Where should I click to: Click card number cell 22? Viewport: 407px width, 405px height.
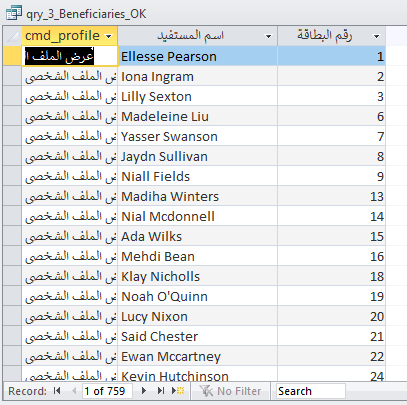[332, 356]
